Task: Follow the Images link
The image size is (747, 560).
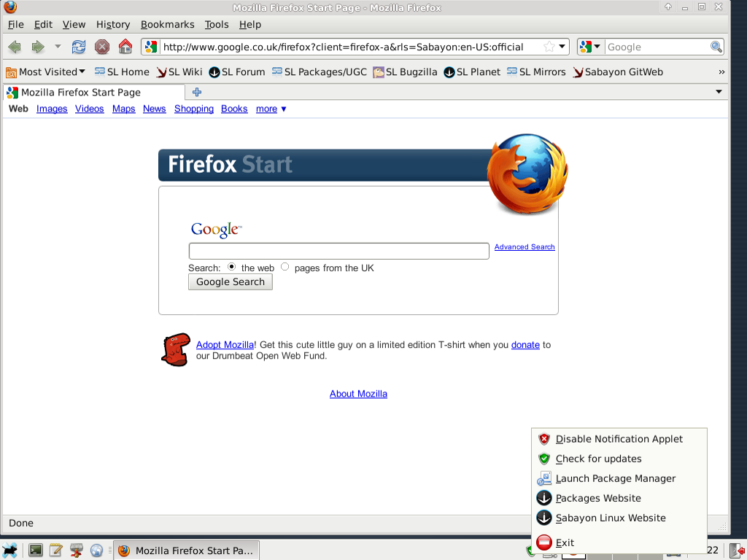Action: (52, 109)
